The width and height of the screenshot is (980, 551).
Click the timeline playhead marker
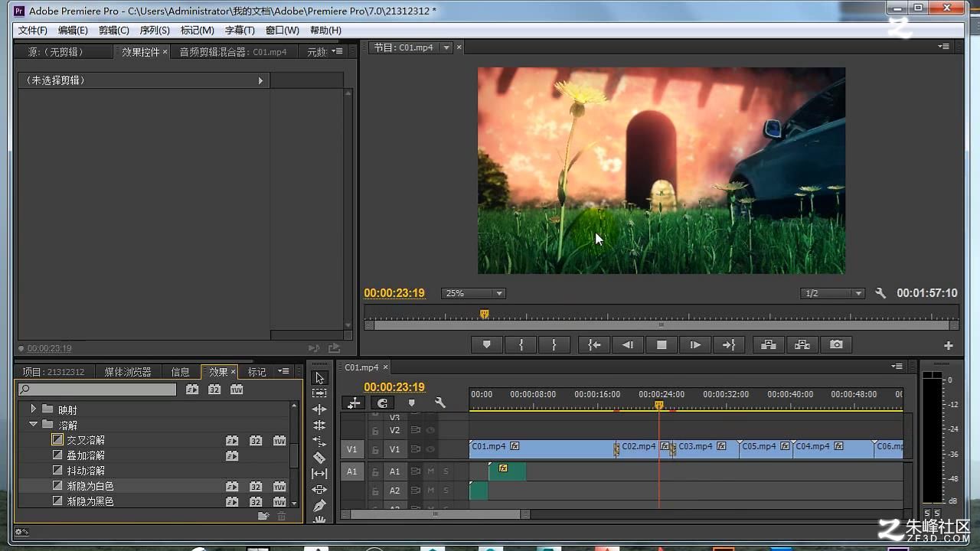point(658,405)
